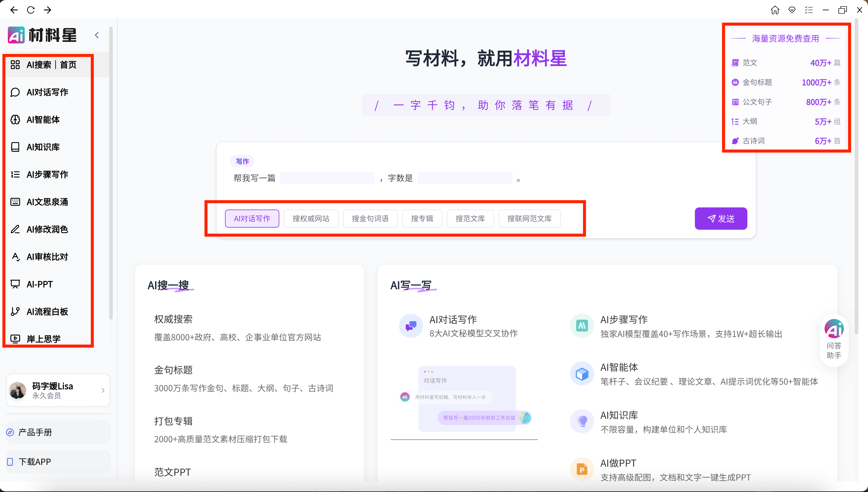The width and height of the screenshot is (868, 492).
Task: Select the 搜权威网站 writing mode
Action: tap(311, 219)
